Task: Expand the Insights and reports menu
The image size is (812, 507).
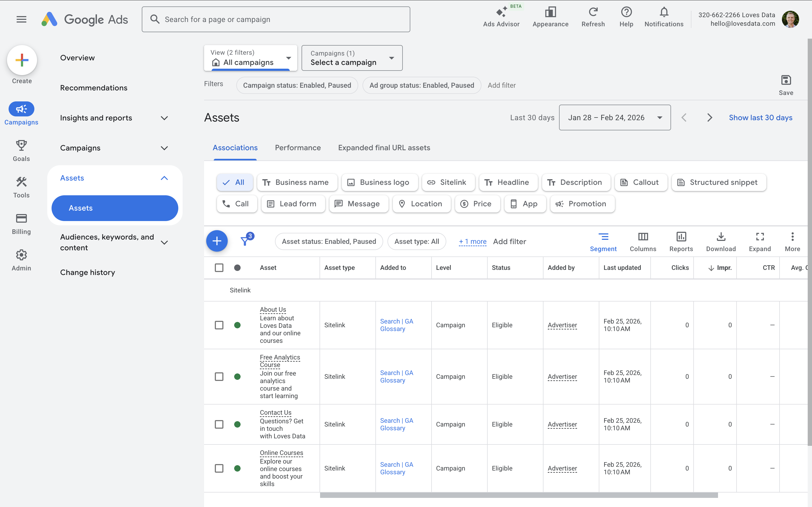Action: [x=164, y=118]
